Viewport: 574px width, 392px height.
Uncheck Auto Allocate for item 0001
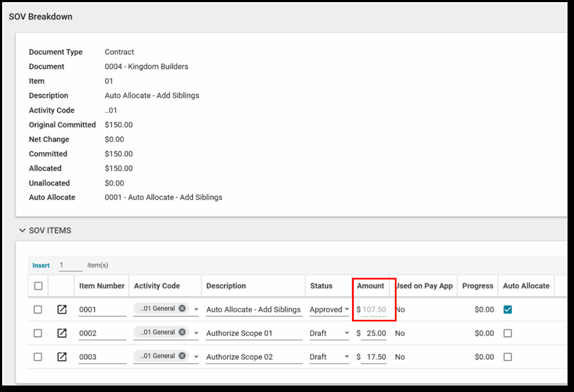[x=508, y=310]
